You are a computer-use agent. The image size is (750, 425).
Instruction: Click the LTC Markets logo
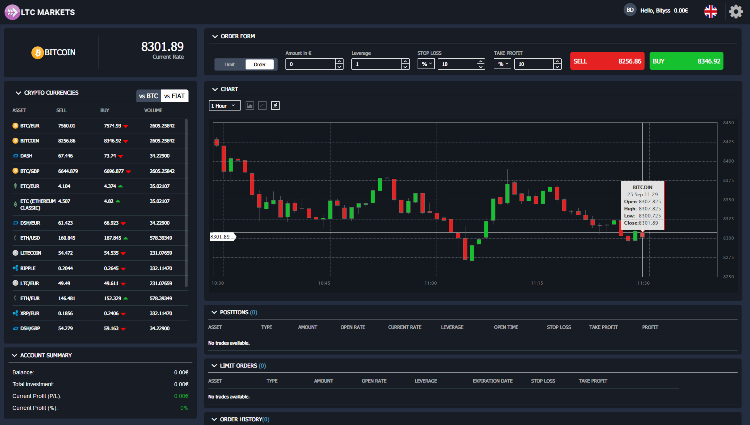click(x=40, y=12)
